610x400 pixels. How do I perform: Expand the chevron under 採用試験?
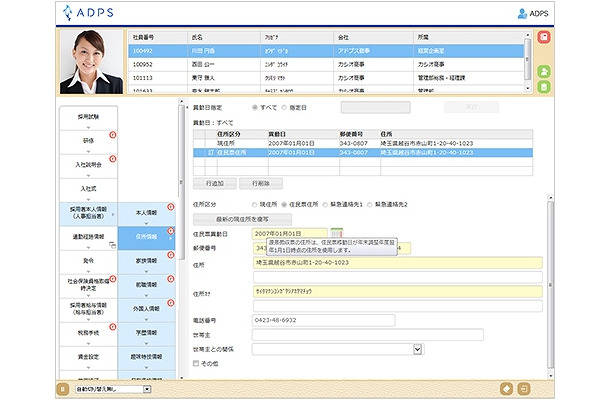[x=88, y=127]
